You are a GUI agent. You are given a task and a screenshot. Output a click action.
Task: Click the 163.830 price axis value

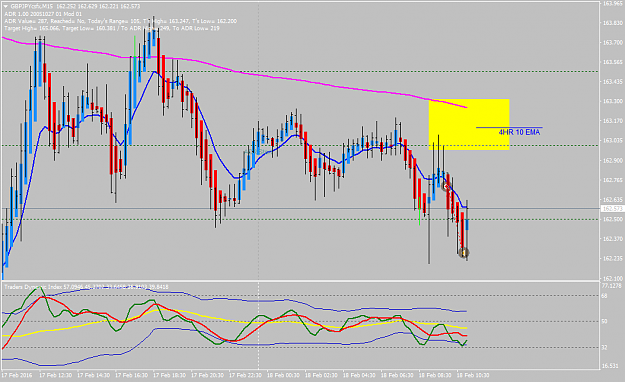(x=613, y=23)
